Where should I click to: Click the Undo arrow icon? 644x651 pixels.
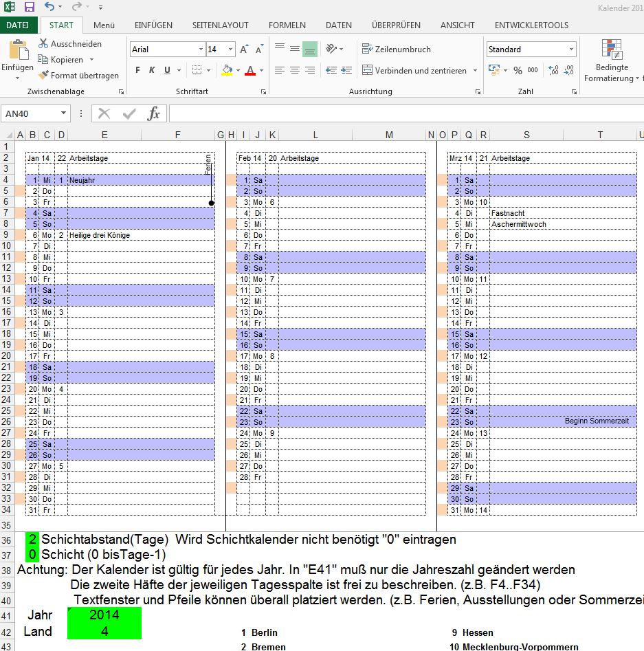(x=49, y=7)
